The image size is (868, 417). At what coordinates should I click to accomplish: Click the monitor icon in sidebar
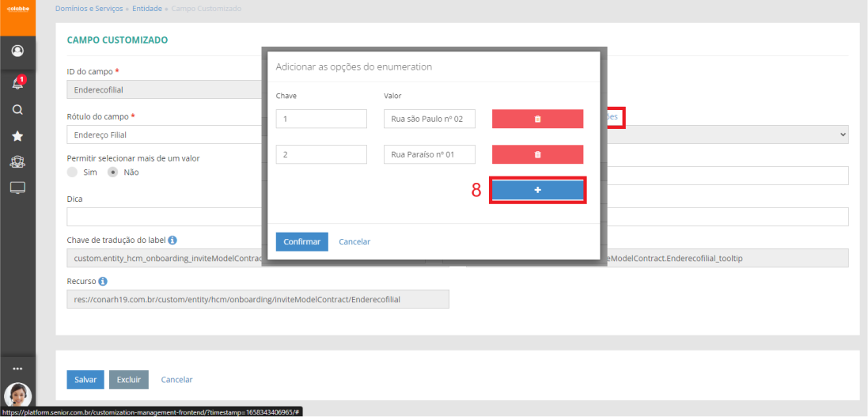pyautogui.click(x=17, y=188)
